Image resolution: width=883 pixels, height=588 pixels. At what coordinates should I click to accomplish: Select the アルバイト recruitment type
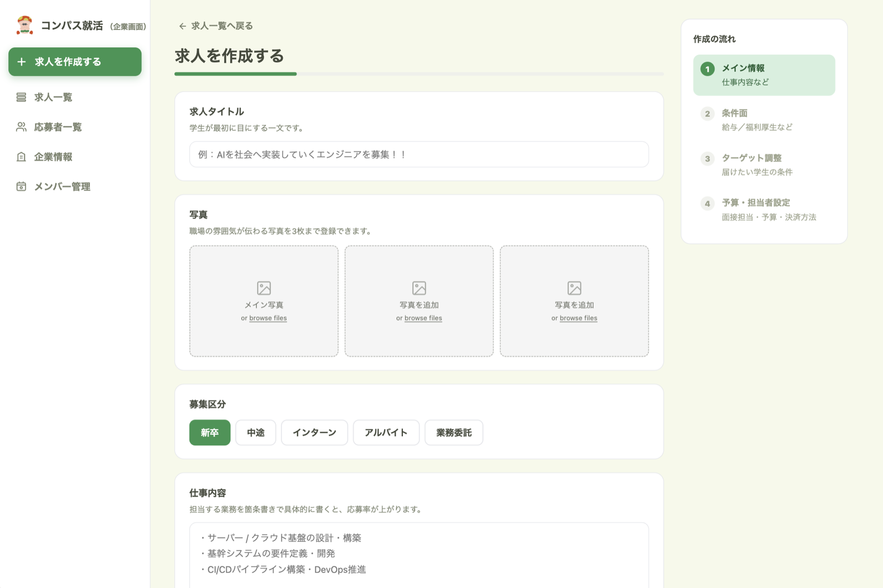pos(386,432)
